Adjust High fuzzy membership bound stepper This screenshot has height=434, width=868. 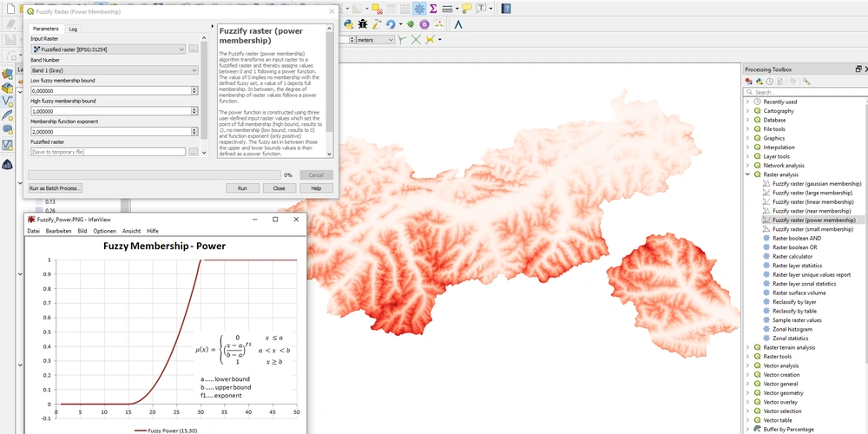pyautogui.click(x=194, y=111)
